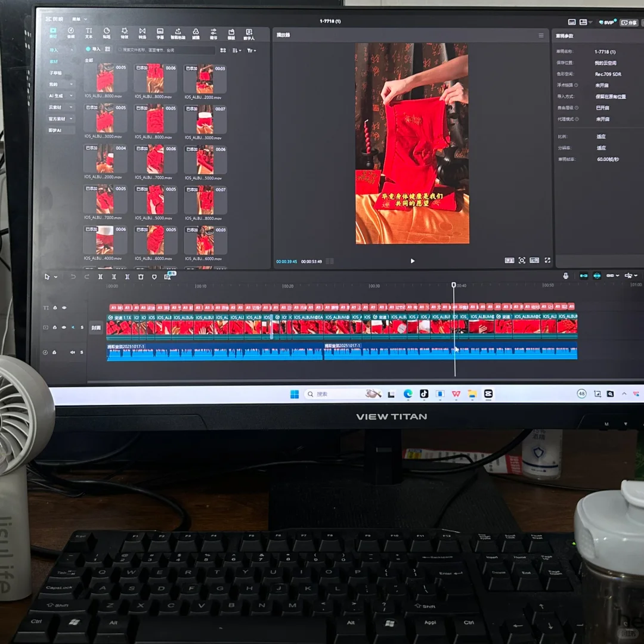The width and height of the screenshot is (644, 644).
Task: Open the media filter dropdown
Action: coord(252,51)
